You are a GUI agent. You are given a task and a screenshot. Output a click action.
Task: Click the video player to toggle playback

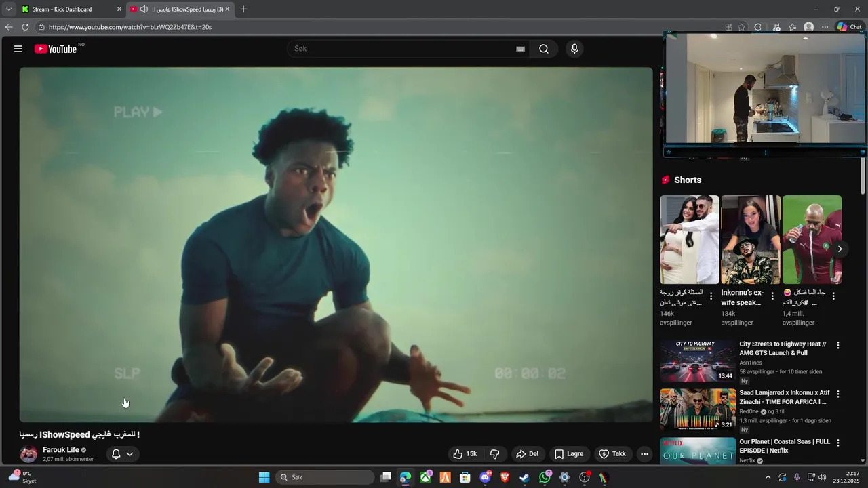point(336,244)
